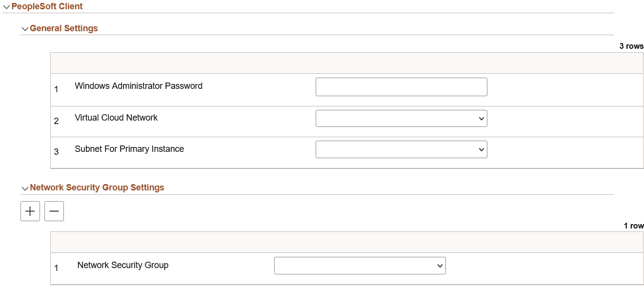Image resolution: width=644 pixels, height=291 pixels.
Task: Click the PeopleSoft Client heading
Action: [x=46, y=6]
